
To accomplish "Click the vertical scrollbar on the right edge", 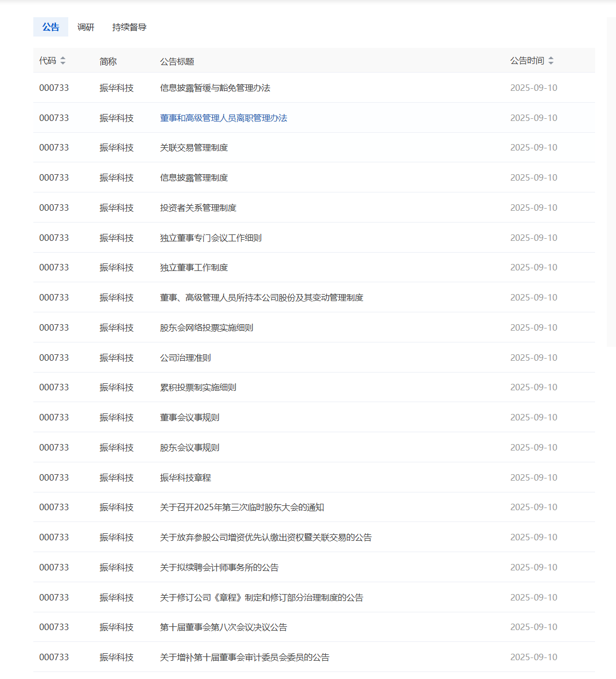I will (x=611, y=182).
